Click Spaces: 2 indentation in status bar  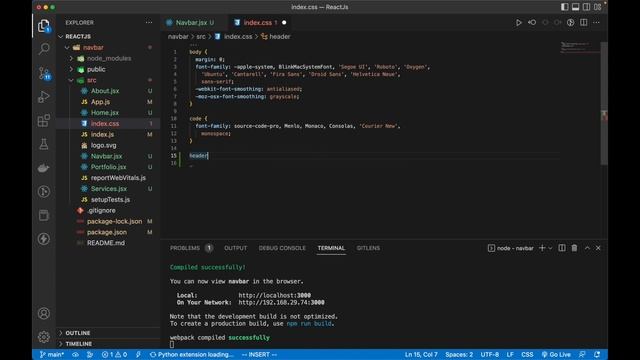459,354
